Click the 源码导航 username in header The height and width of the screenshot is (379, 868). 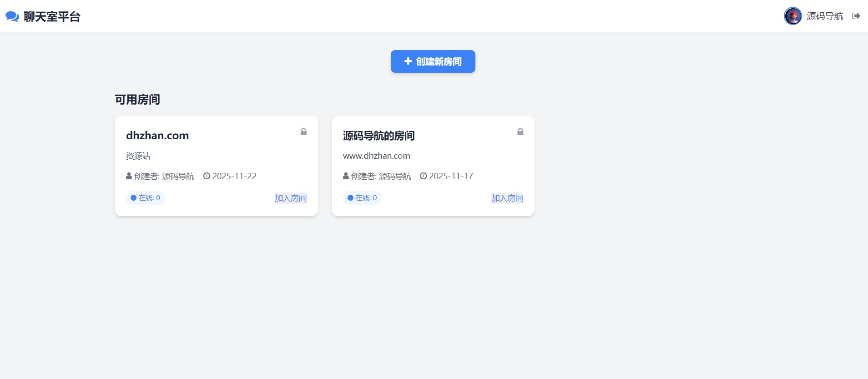point(825,16)
